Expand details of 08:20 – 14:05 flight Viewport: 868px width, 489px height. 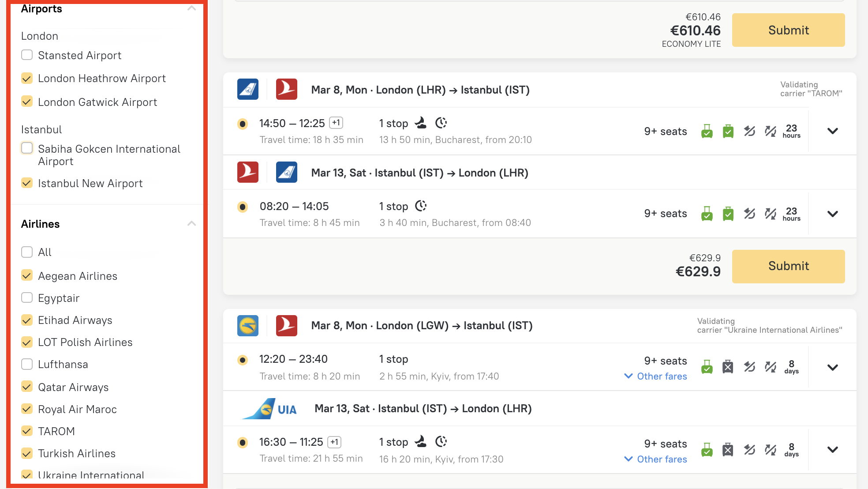click(x=833, y=214)
